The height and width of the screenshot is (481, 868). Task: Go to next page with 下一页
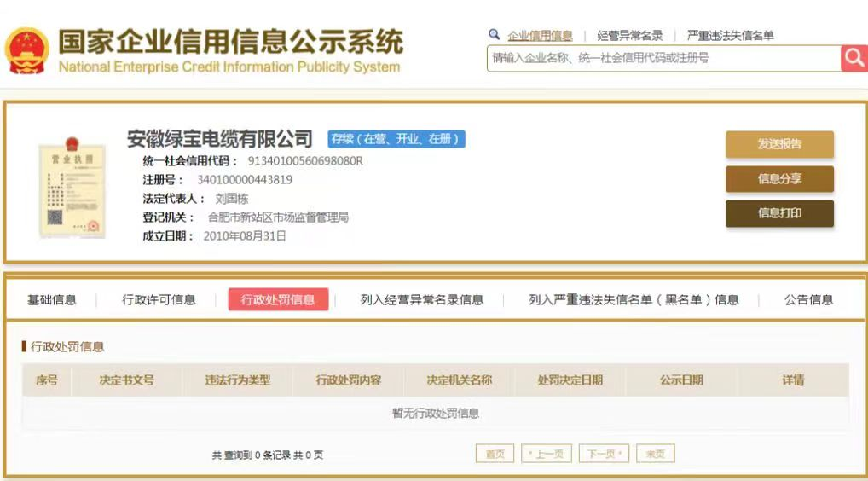tap(604, 454)
